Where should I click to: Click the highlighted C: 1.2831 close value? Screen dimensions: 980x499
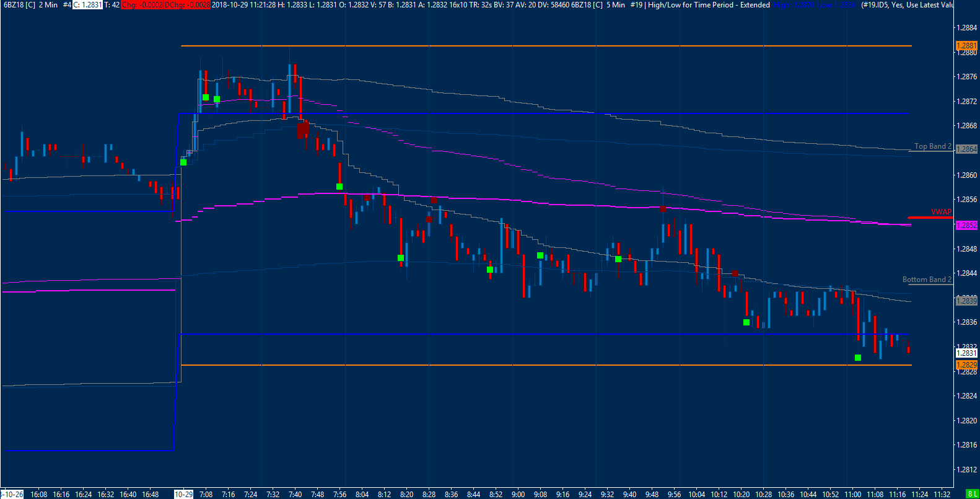coord(87,4)
